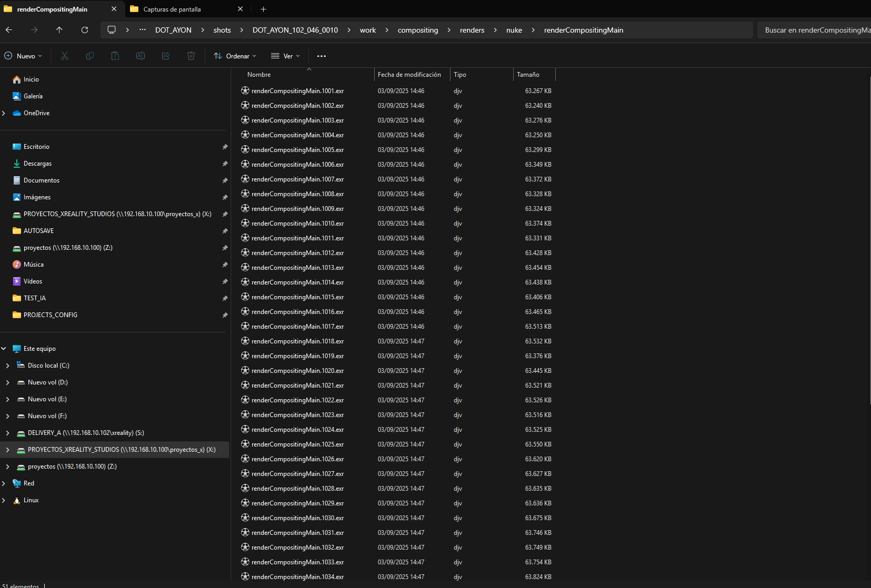Screen dimensions: 871x588
Task: Collapse the Este equipo tree section
Action: [4, 349]
